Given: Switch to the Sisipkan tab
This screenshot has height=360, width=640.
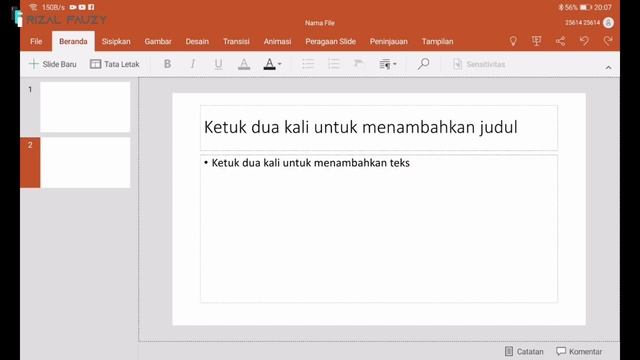Looking at the screenshot, I should click(116, 42).
